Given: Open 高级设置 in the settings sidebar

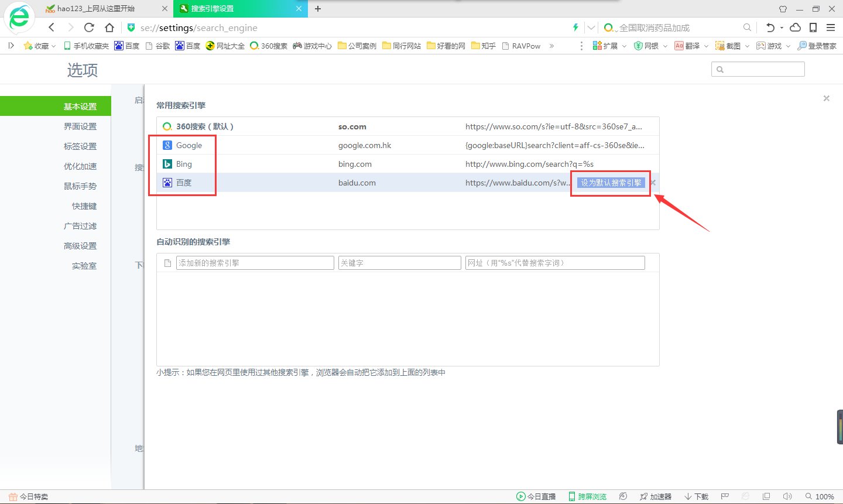Looking at the screenshot, I should coord(80,246).
